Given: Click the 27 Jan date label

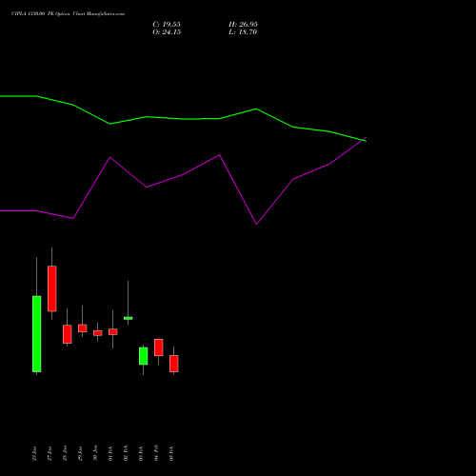Looking at the screenshot, I should [x=50, y=453].
